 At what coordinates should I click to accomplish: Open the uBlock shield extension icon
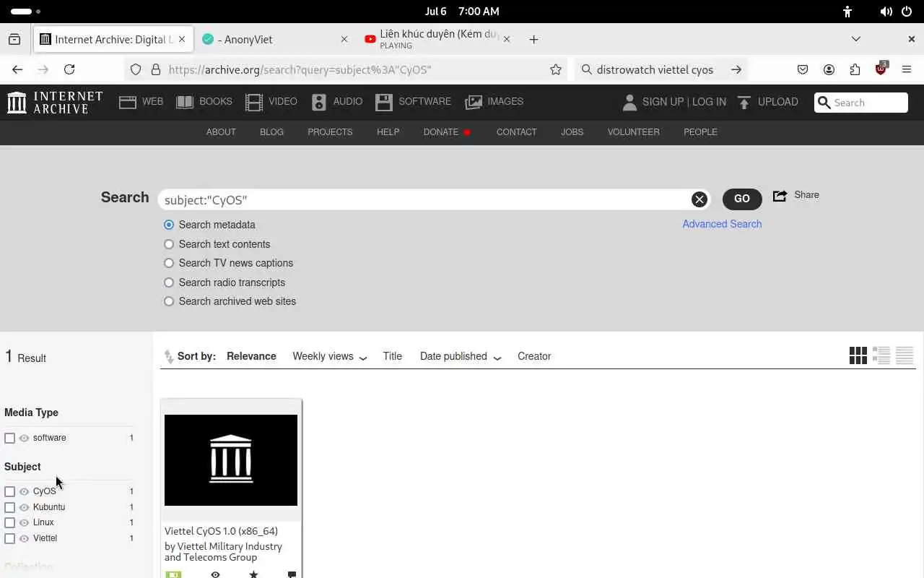coord(881,69)
